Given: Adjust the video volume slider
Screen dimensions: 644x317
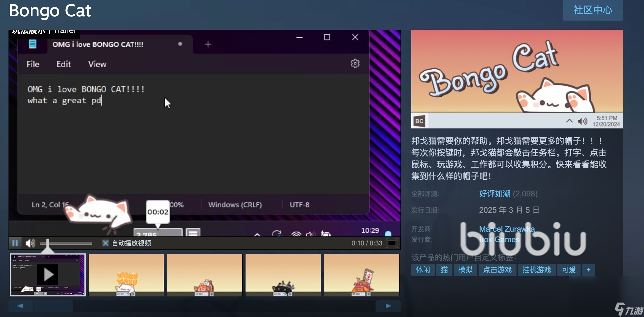Looking at the screenshot, I should pyautogui.click(x=66, y=243).
